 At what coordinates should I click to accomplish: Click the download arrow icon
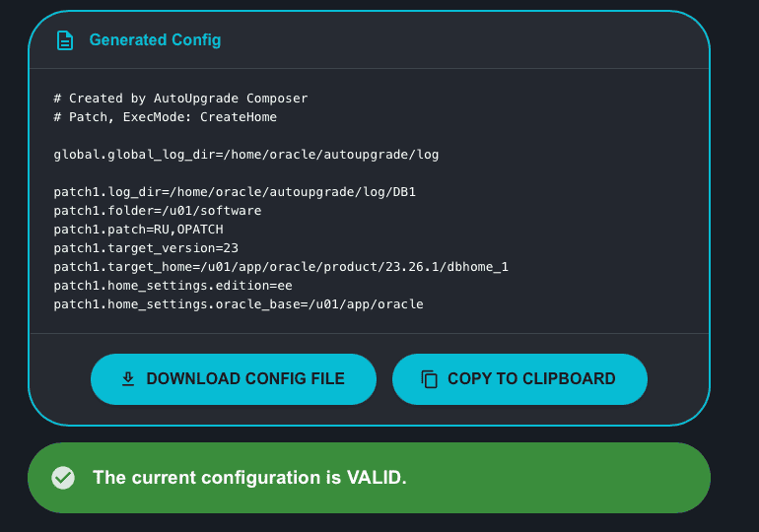(x=128, y=379)
